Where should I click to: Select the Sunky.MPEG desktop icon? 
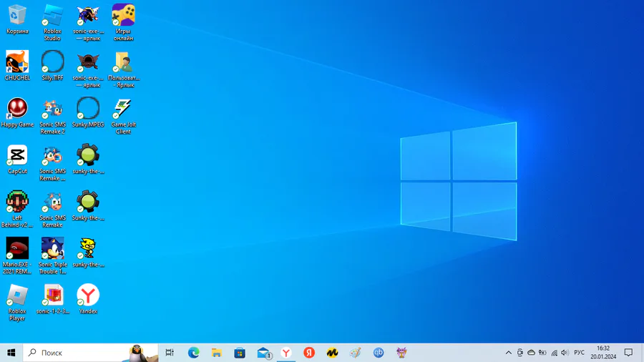coord(88,112)
